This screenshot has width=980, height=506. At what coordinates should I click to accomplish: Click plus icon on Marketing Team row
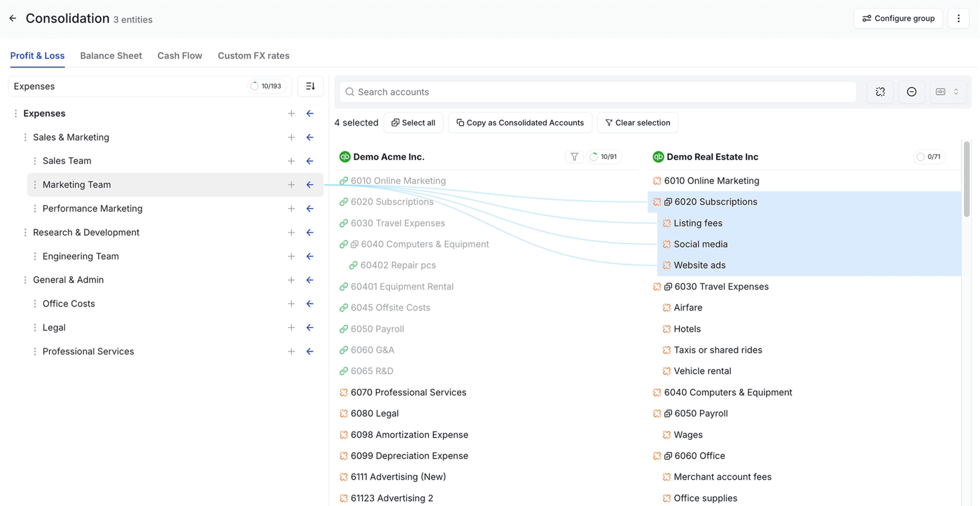click(x=291, y=185)
